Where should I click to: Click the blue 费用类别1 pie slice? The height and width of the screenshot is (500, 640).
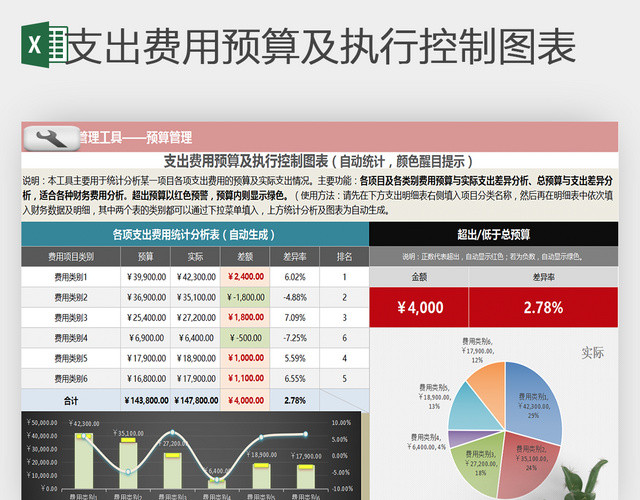535,404
